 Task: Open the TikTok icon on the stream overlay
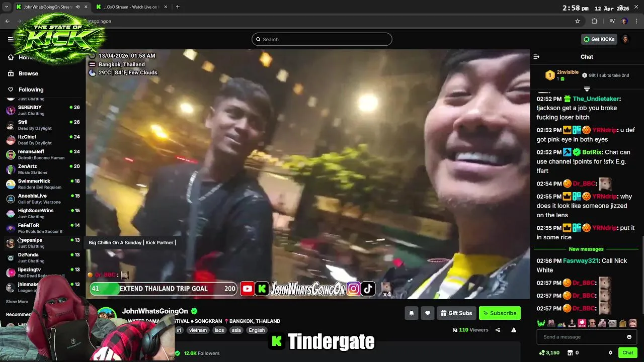pos(368,289)
